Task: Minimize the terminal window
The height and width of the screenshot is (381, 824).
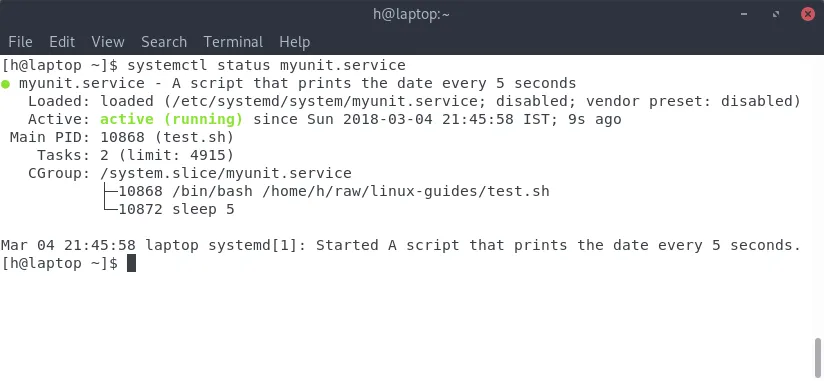Action: (744, 14)
